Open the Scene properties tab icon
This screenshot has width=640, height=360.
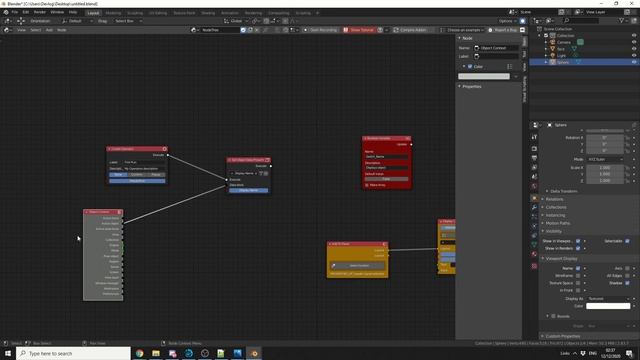point(534,177)
